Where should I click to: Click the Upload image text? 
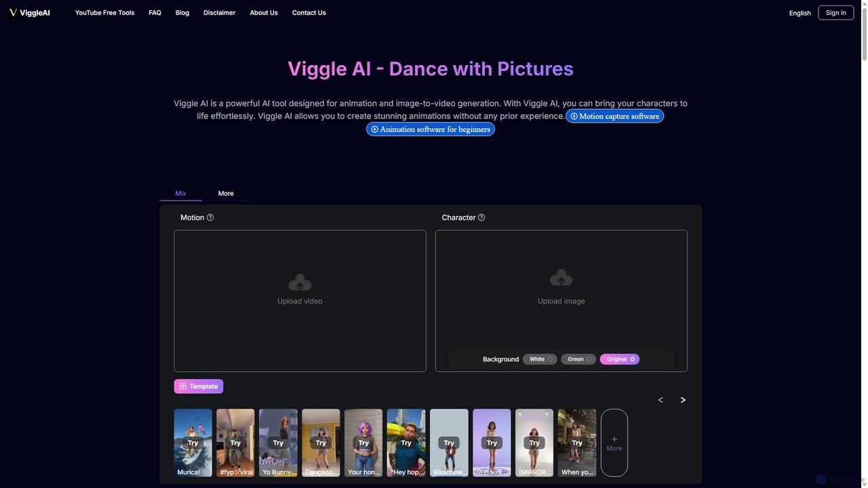click(561, 301)
